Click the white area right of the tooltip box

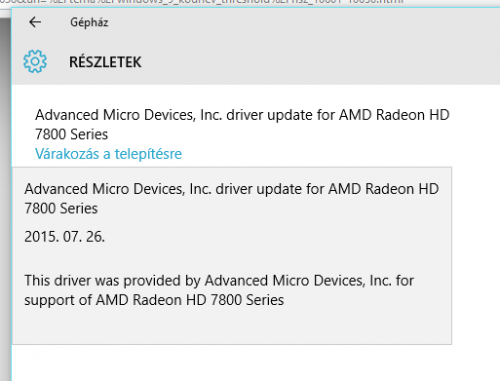(x=476, y=255)
